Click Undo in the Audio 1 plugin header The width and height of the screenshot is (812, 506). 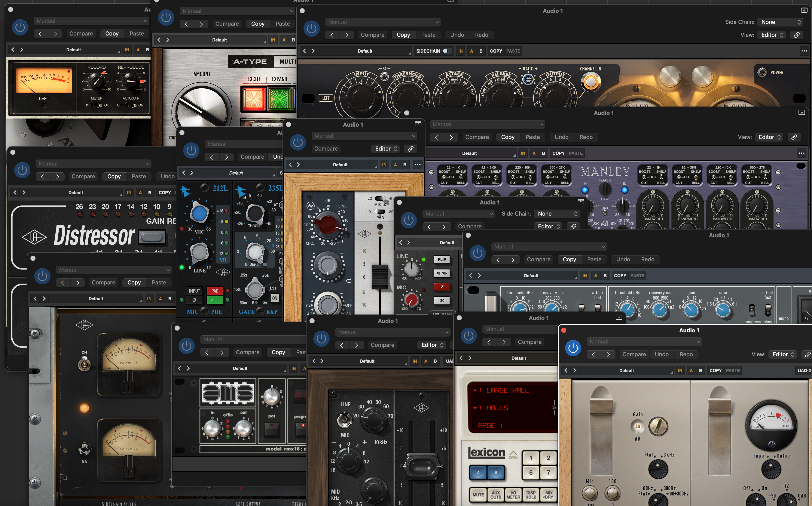click(457, 35)
